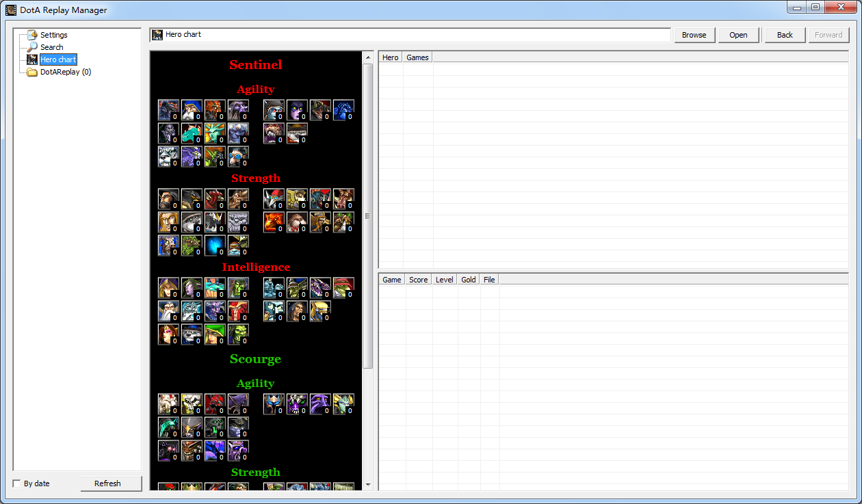
Task: Sort by the Gold column header
Action: 469,280
